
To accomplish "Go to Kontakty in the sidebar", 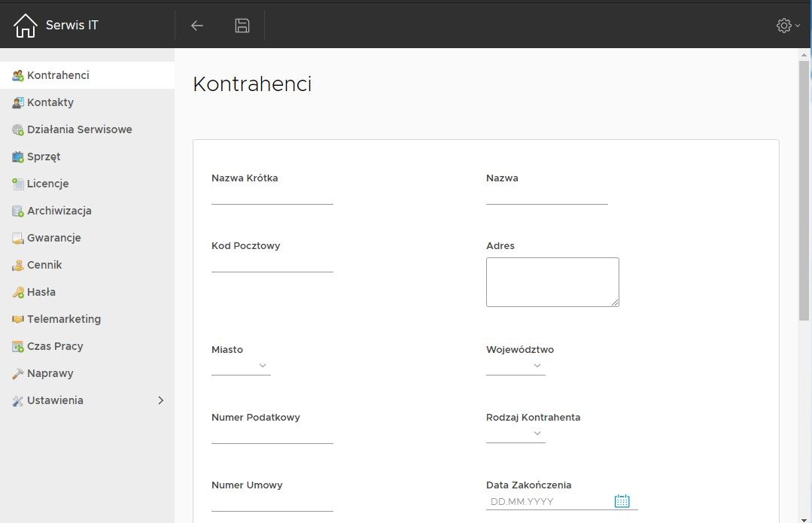I will (50, 102).
